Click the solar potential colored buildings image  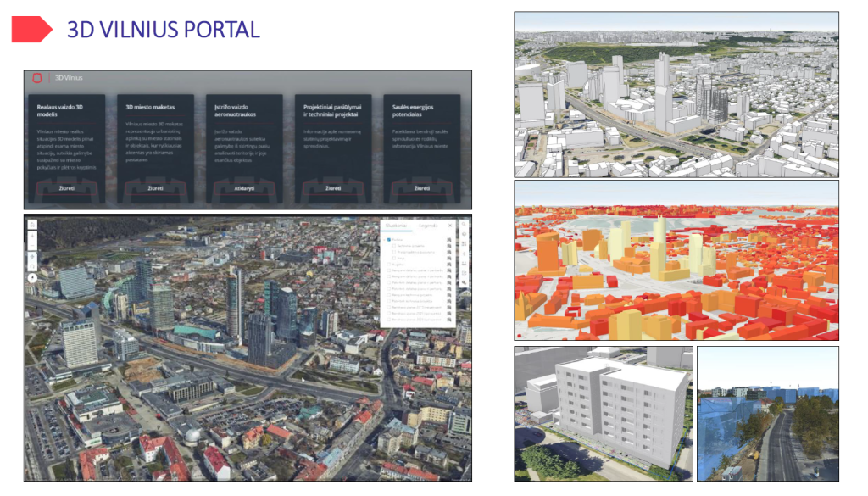pos(676,259)
